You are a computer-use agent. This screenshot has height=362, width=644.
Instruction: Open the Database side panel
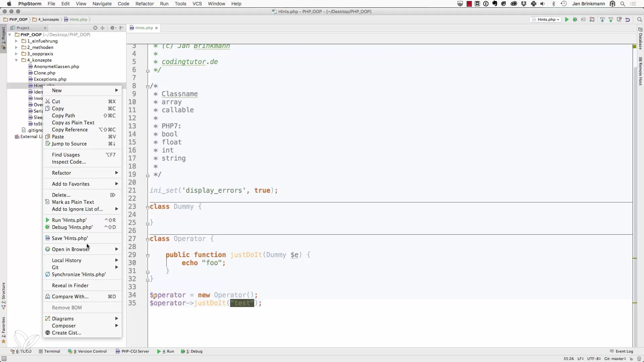(640, 39)
